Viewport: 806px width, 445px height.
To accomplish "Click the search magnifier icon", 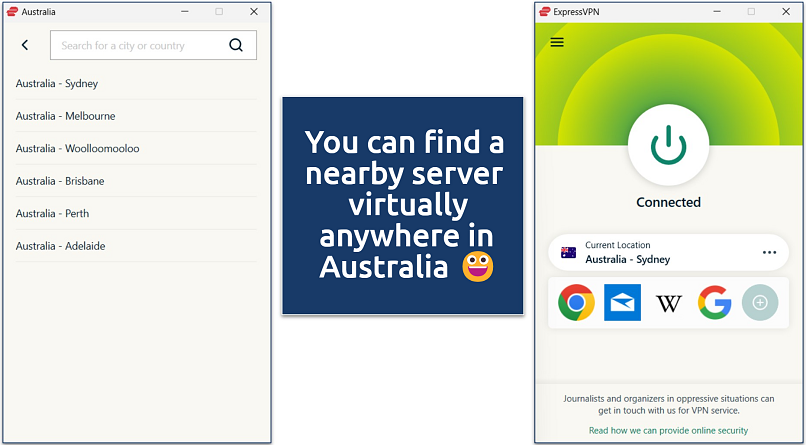I will (x=235, y=45).
